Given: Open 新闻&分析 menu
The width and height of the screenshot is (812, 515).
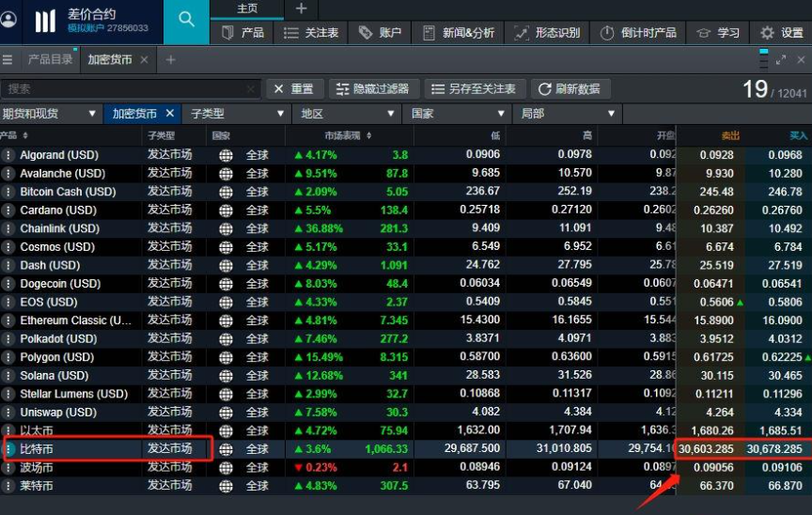Looking at the screenshot, I should coord(458,33).
